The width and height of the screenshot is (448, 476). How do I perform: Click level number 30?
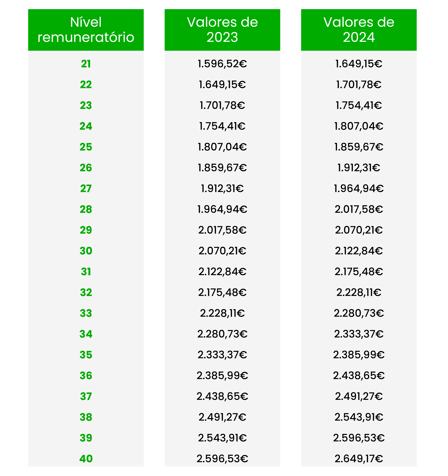coord(86,251)
